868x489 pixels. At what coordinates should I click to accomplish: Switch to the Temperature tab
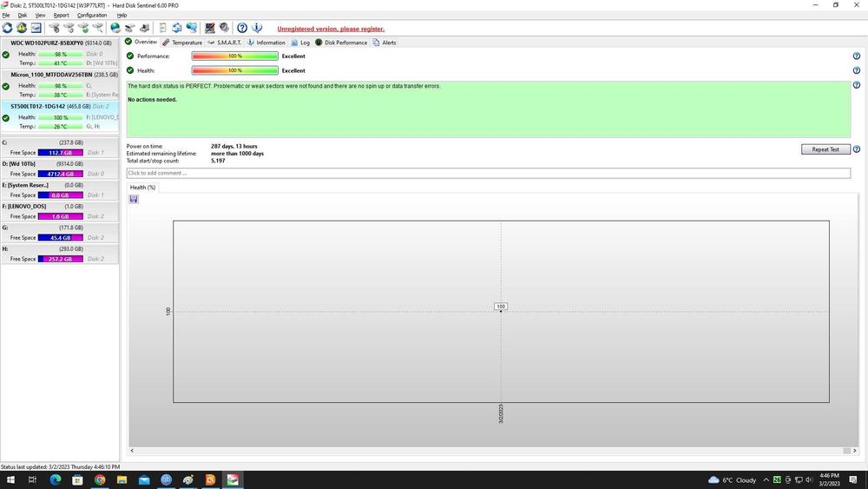point(182,43)
